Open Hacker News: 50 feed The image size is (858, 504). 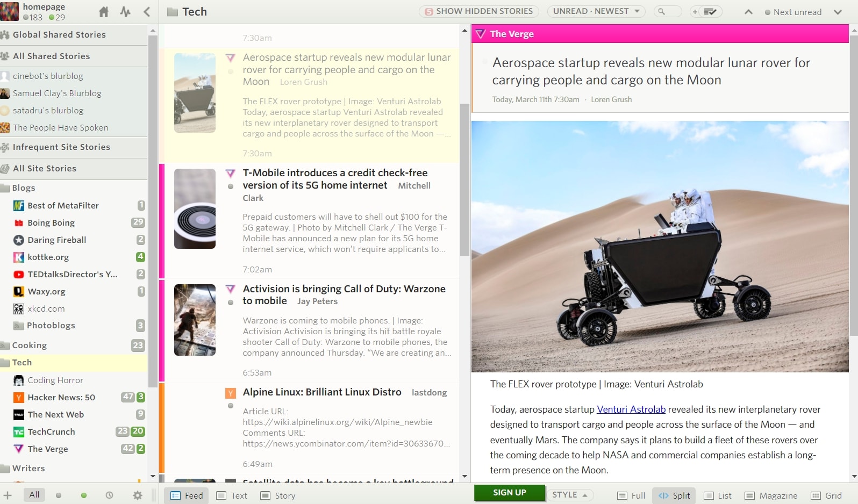point(61,398)
